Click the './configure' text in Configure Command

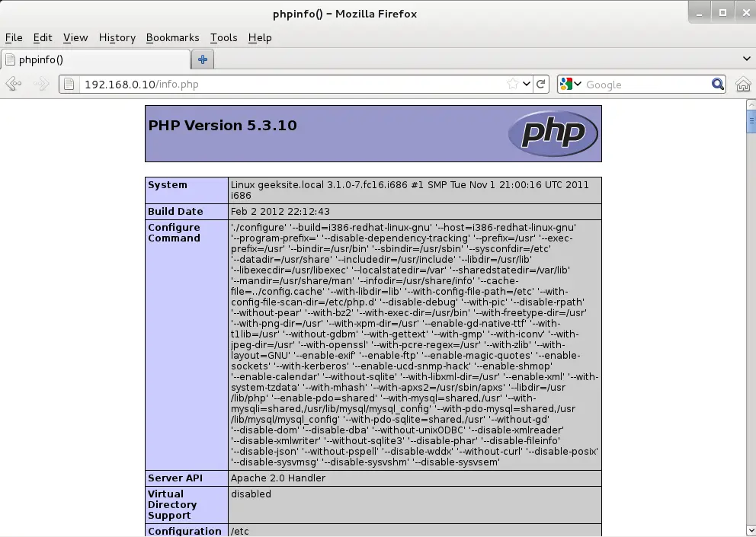pyautogui.click(x=259, y=227)
